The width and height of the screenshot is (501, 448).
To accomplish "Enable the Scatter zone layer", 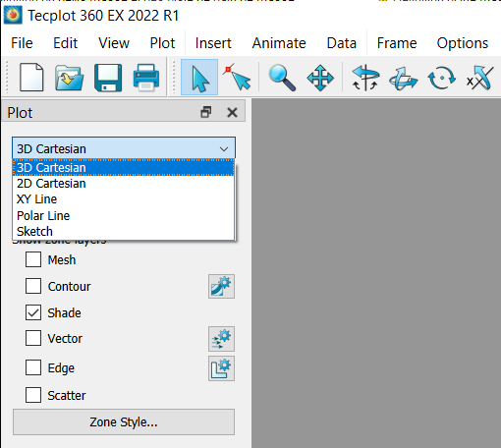I will 33,395.
